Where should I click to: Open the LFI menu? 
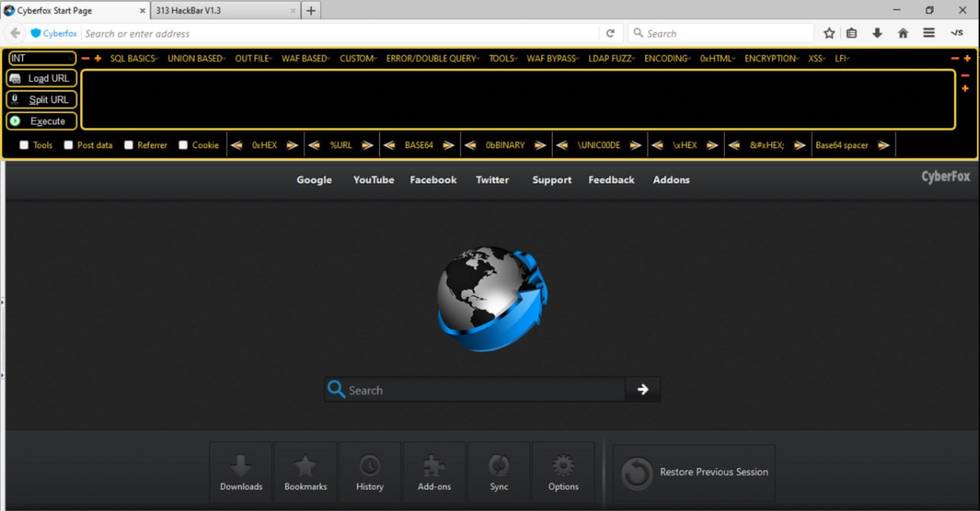[x=842, y=58]
